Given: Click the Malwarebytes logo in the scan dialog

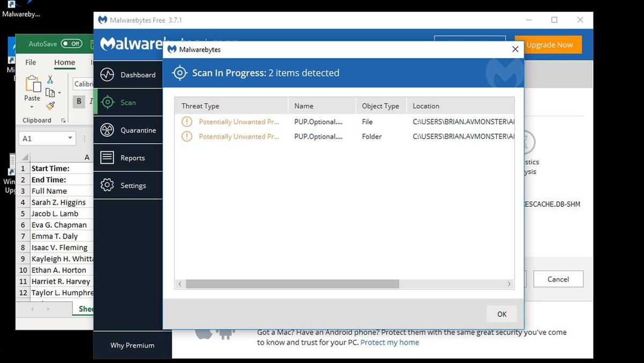Looking at the screenshot, I should (171, 49).
